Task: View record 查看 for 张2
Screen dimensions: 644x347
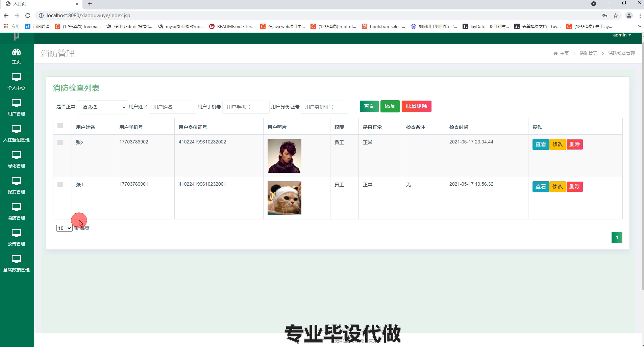Action: (x=541, y=144)
